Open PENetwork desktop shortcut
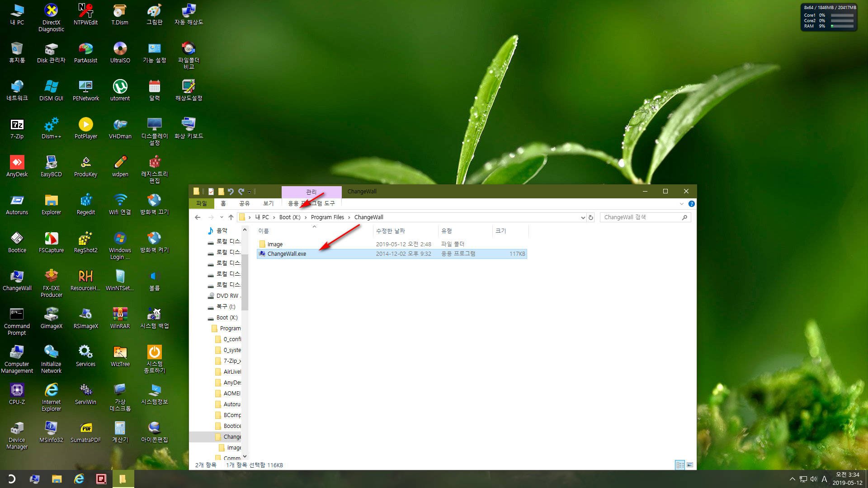The height and width of the screenshot is (488, 868). tap(85, 90)
